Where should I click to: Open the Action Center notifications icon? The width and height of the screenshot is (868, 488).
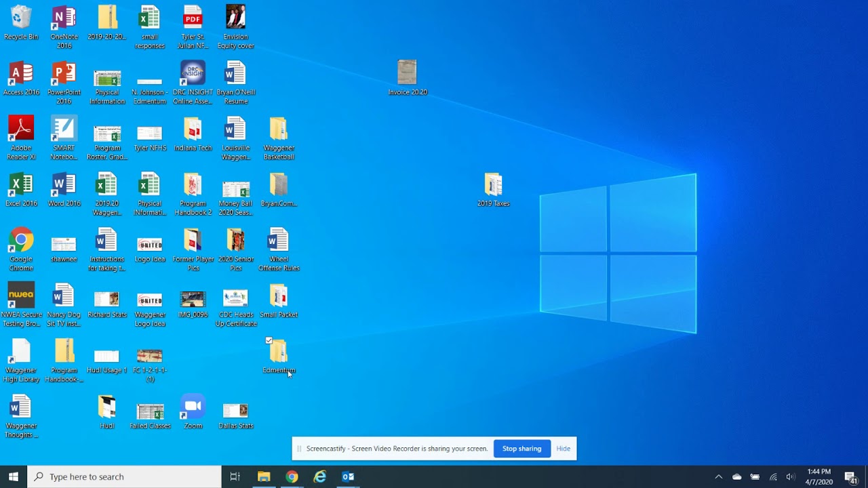tap(851, 477)
